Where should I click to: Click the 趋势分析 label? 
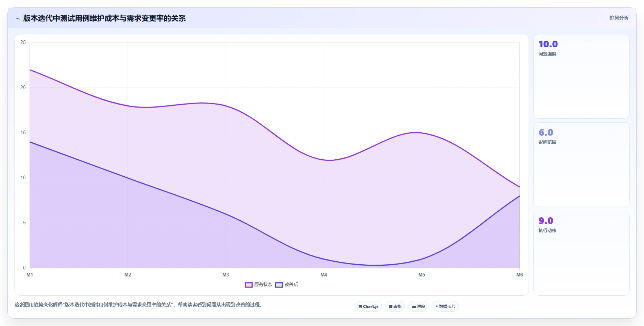click(x=619, y=18)
